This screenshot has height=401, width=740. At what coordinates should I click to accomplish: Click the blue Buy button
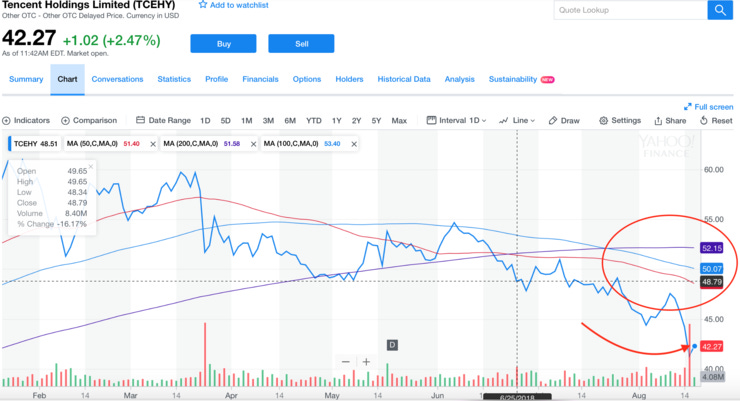tap(223, 43)
